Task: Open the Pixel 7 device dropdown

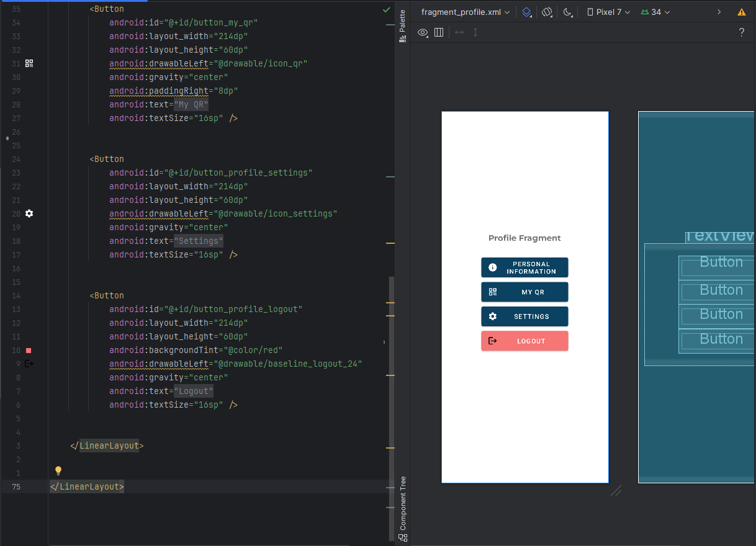Action: (608, 12)
